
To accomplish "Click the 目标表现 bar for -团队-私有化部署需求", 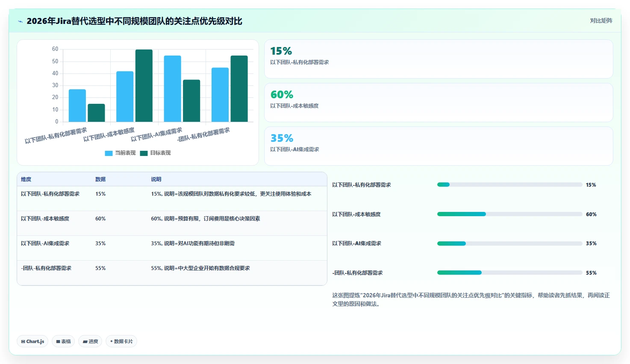I will (239, 88).
